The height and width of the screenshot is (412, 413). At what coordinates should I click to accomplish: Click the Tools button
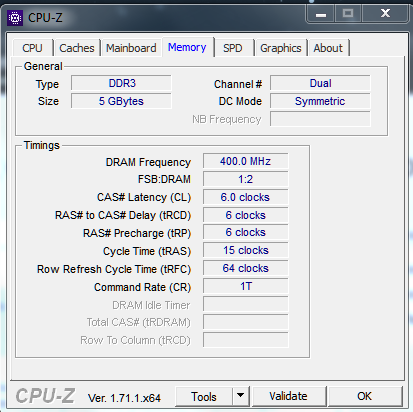coord(204,396)
